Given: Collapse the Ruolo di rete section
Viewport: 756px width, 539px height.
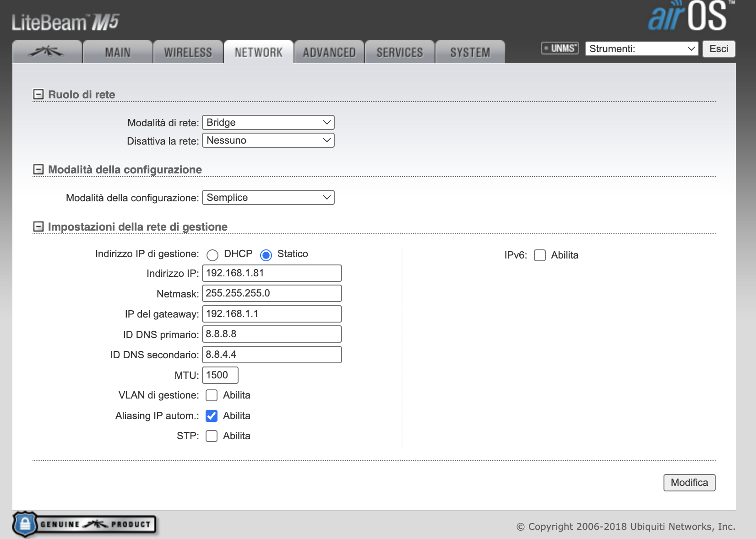Looking at the screenshot, I should [38, 95].
